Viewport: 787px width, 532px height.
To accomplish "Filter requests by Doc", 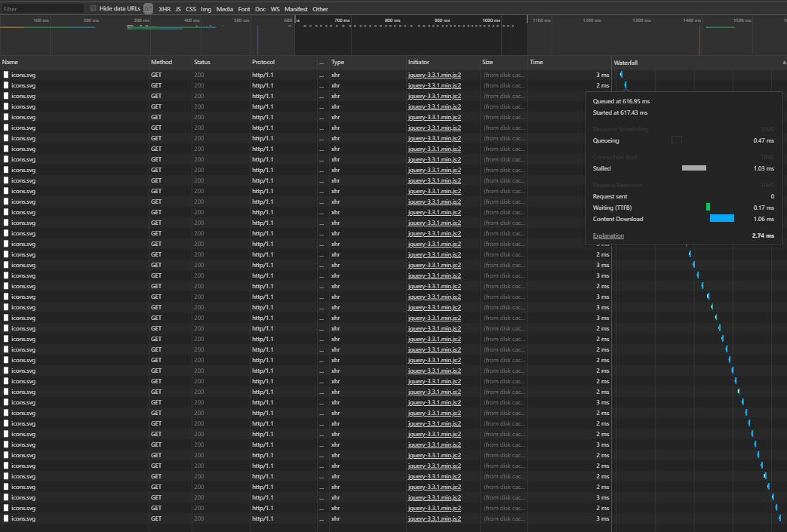I will point(260,9).
